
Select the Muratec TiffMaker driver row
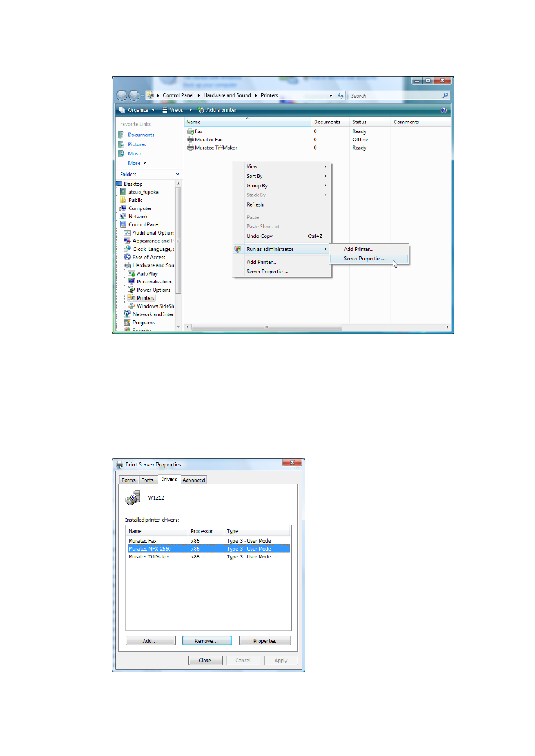pyautogui.click(x=209, y=557)
